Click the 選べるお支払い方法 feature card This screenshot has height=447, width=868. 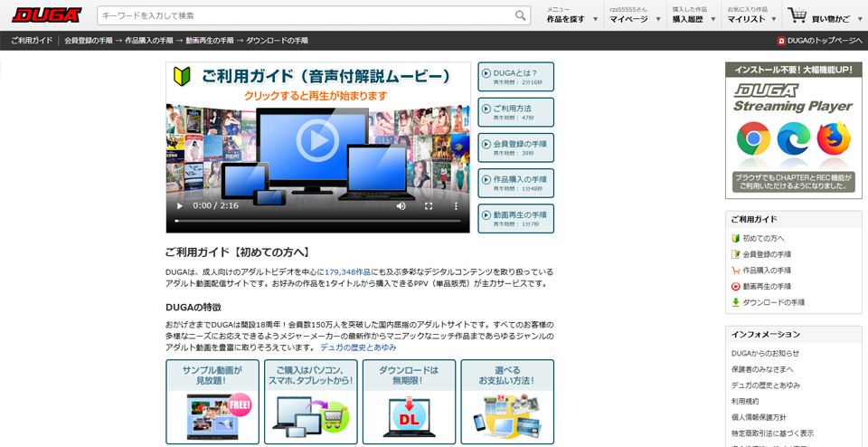point(507,402)
